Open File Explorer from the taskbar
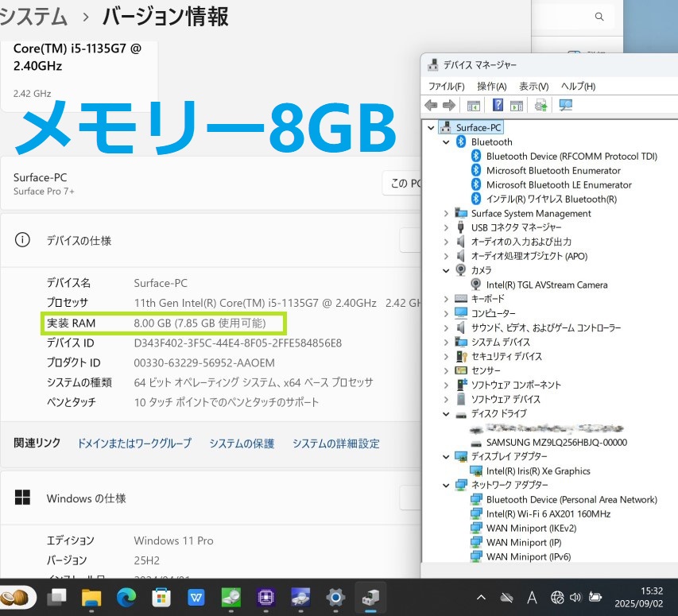The image size is (678, 616). coord(92,596)
